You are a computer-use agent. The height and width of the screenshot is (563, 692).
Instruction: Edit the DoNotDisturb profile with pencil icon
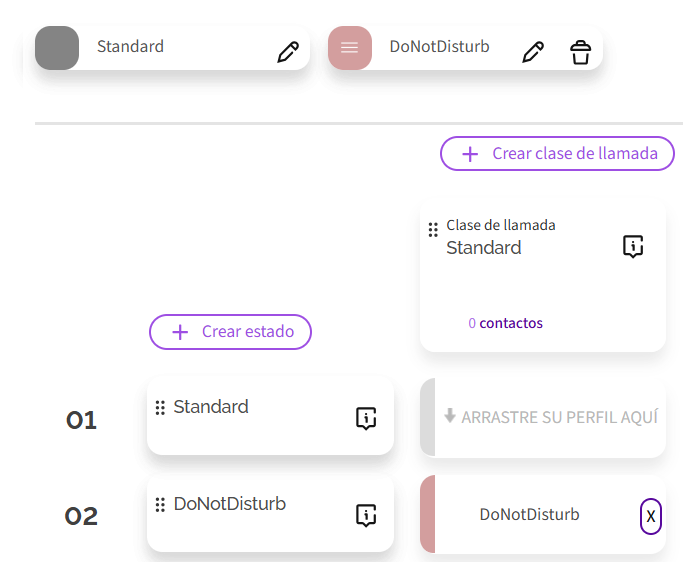(x=533, y=52)
